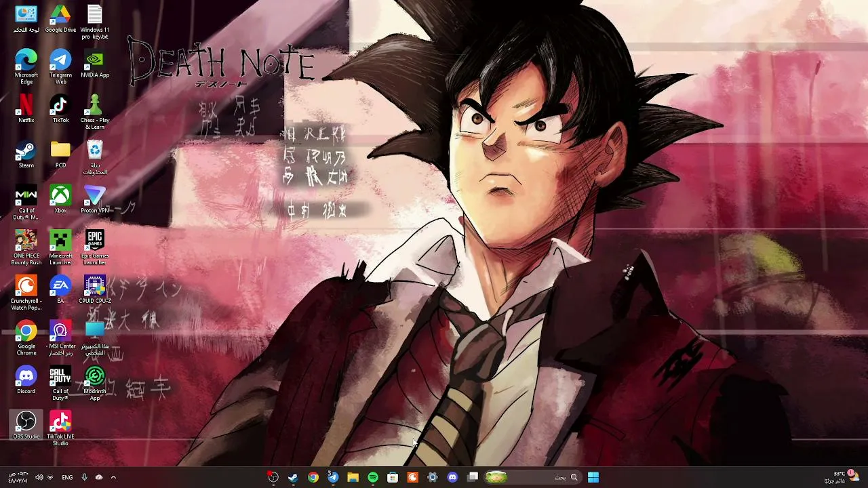Open the Wi-Fi network tray icon
This screenshot has height=488, width=868.
click(x=50, y=477)
